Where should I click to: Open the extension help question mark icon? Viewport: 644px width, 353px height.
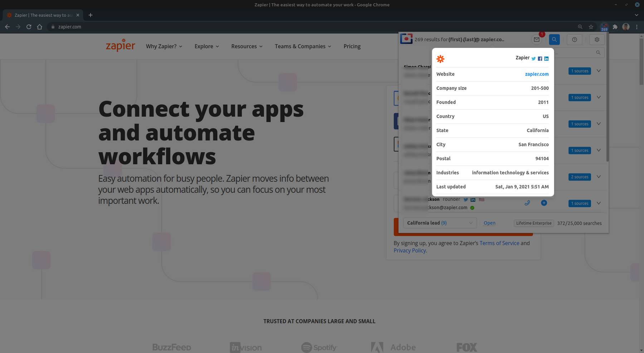click(x=575, y=40)
